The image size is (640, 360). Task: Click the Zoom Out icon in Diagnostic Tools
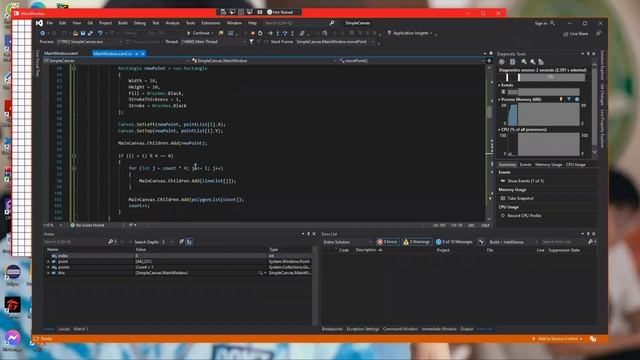click(533, 62)
